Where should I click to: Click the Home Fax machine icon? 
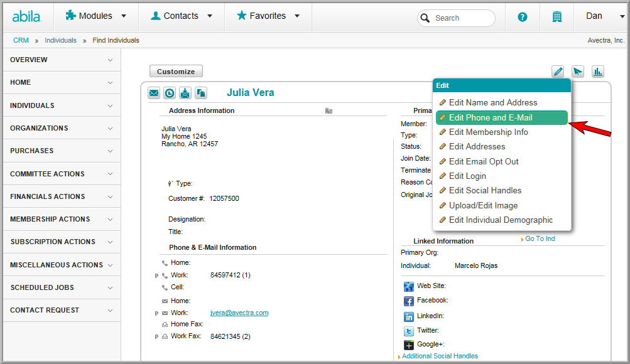pos(165,324)
